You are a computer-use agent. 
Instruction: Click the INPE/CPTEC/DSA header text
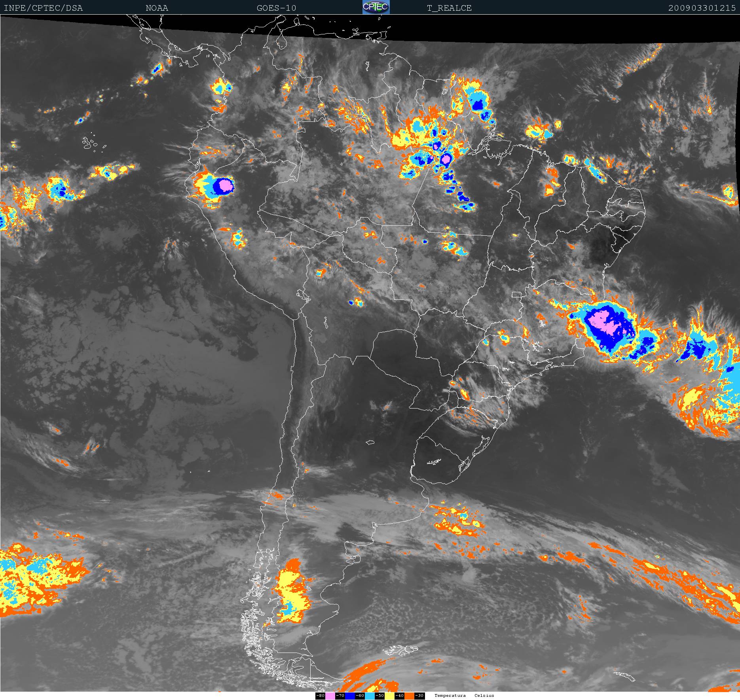click(43, 8)
